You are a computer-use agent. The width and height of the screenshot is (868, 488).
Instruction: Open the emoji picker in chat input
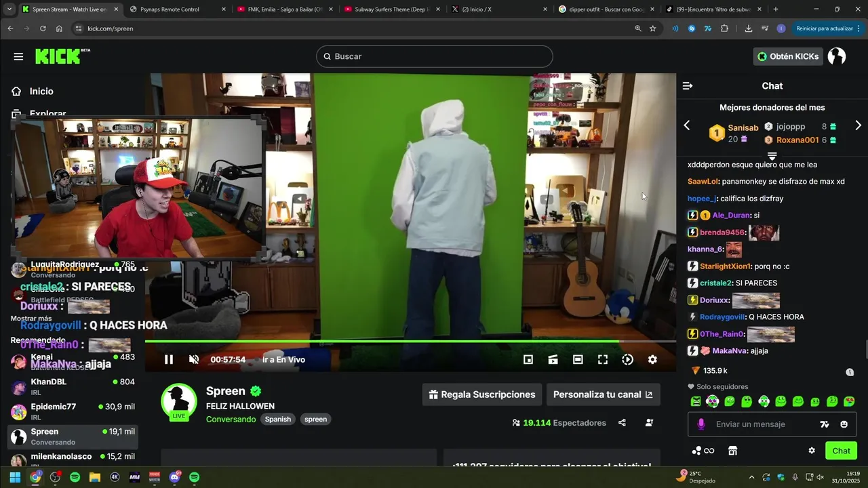[x=844, y=424]
